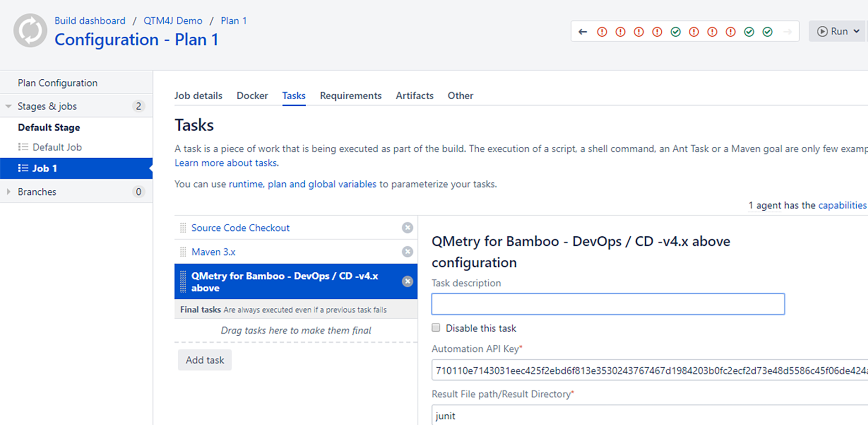Click the Configuration - Plan 1 heading
Image resolution: width=868 pixels, height=425 pixels.
tap(136, 40)
